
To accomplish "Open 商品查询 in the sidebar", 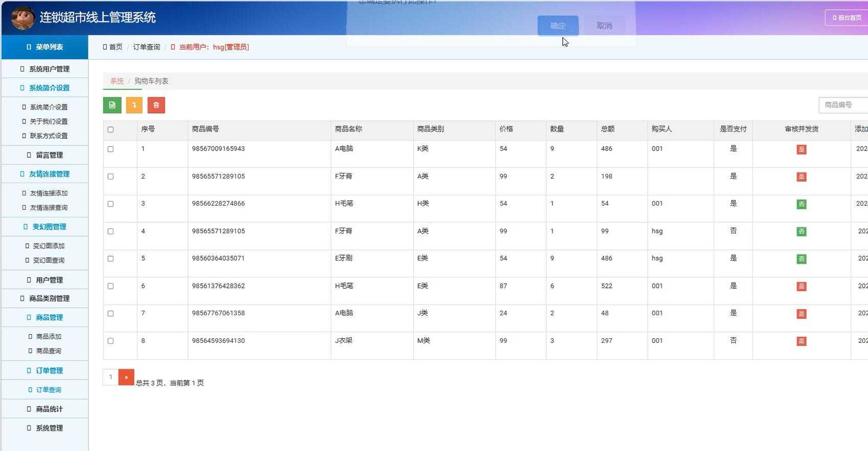I will [x=48, y=351].
